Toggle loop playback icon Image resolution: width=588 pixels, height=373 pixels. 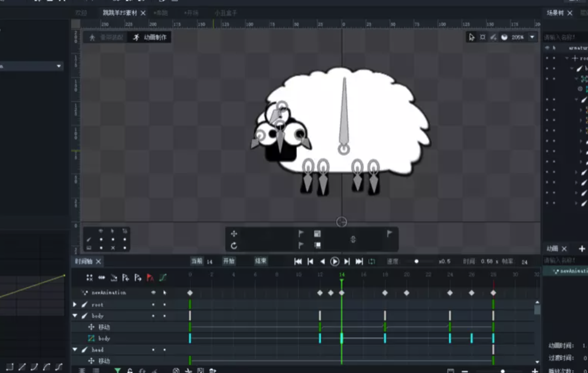(x=372, y=261)
